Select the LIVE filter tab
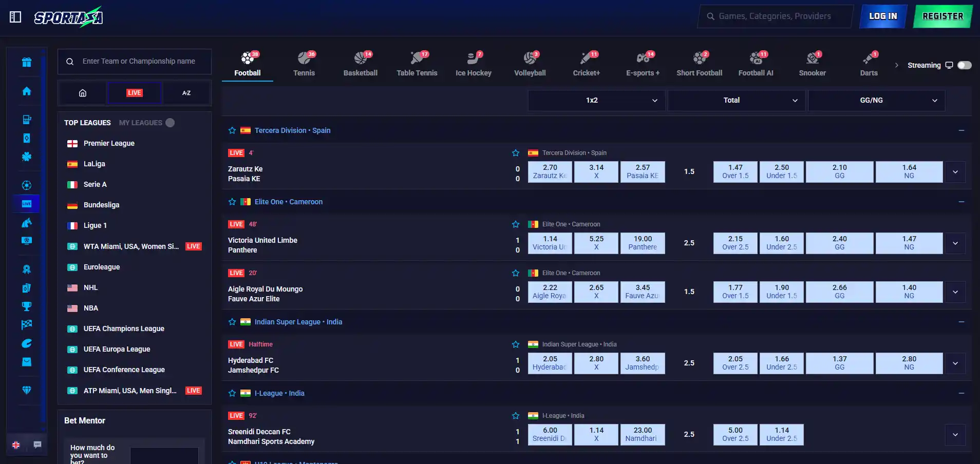The image size is (980, 464). (135, 93)
